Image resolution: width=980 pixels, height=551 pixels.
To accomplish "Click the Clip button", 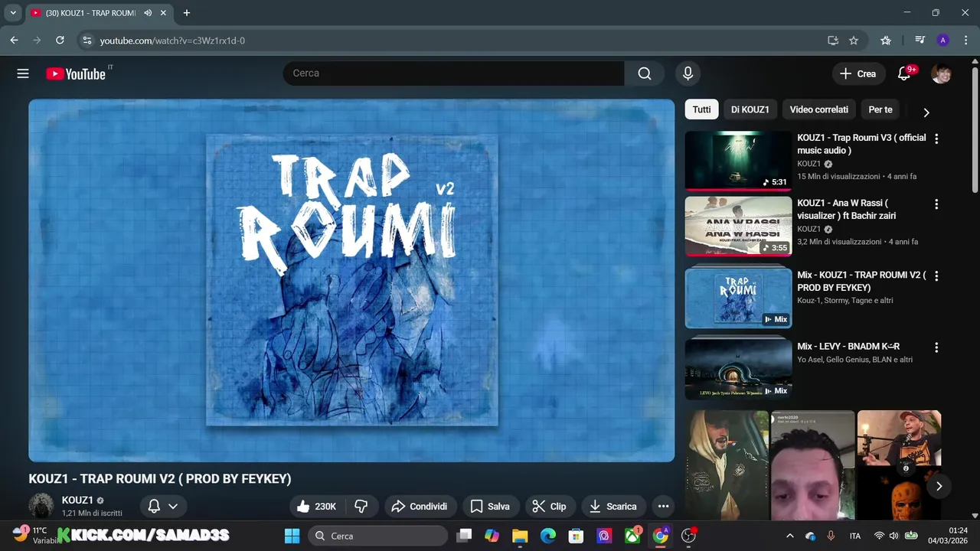I will tap(549, 506).
